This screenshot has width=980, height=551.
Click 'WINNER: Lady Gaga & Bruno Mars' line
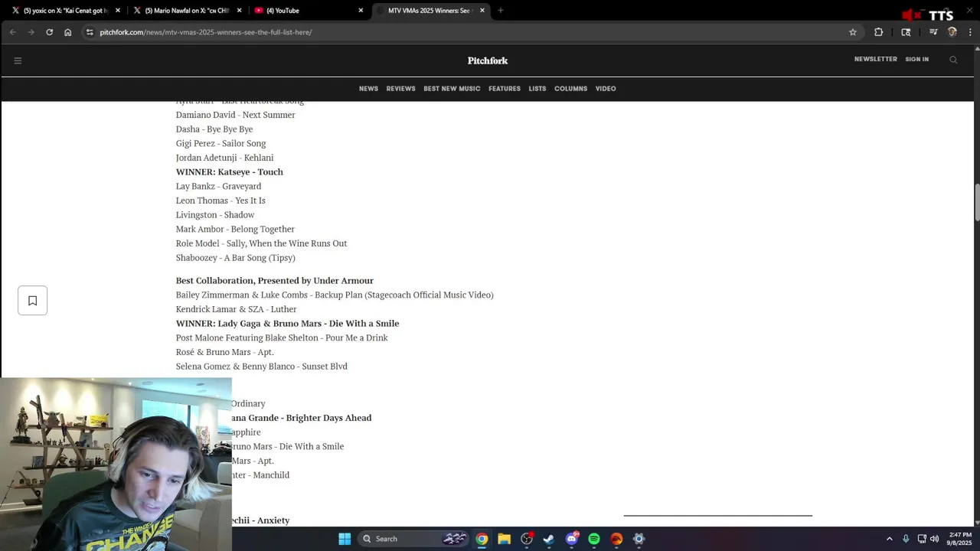click(287, 324)
